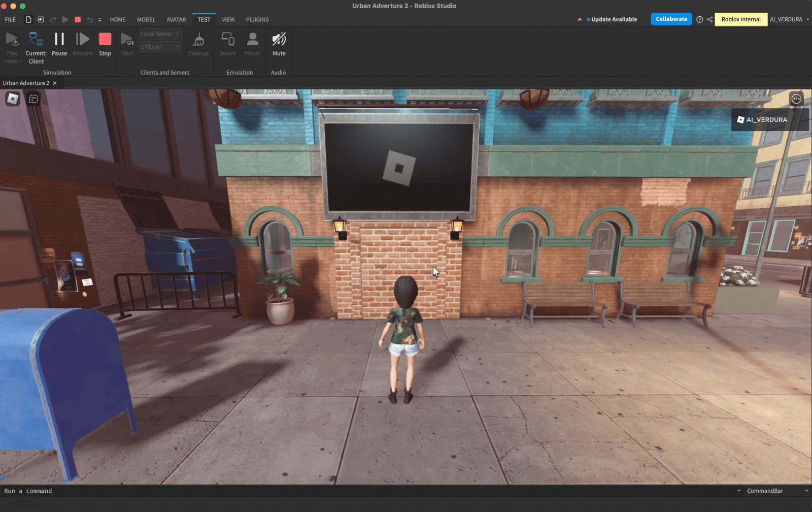This screenshot has width=812, height=512.
Task: Click the large screen with the Roblox logo
Action: point(399,168)
